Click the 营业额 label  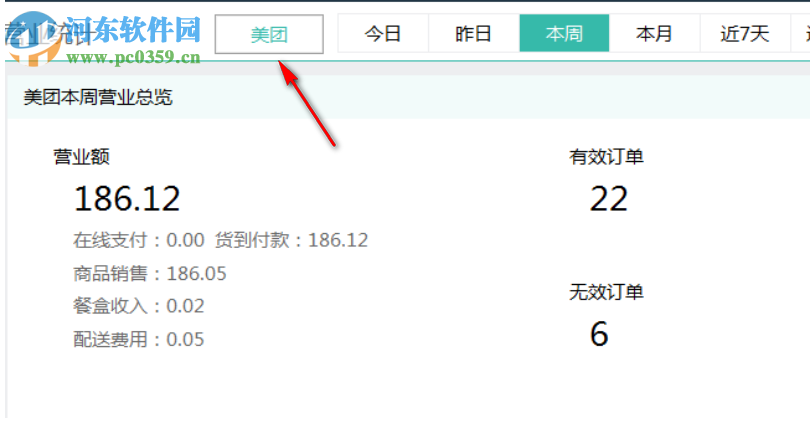82,156
